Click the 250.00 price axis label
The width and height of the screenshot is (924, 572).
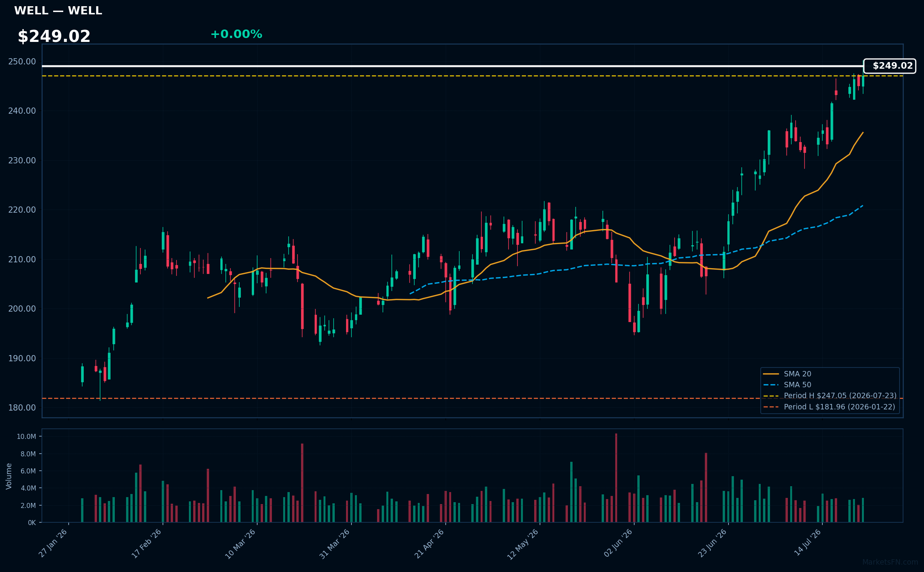click(x=22, y=62)
